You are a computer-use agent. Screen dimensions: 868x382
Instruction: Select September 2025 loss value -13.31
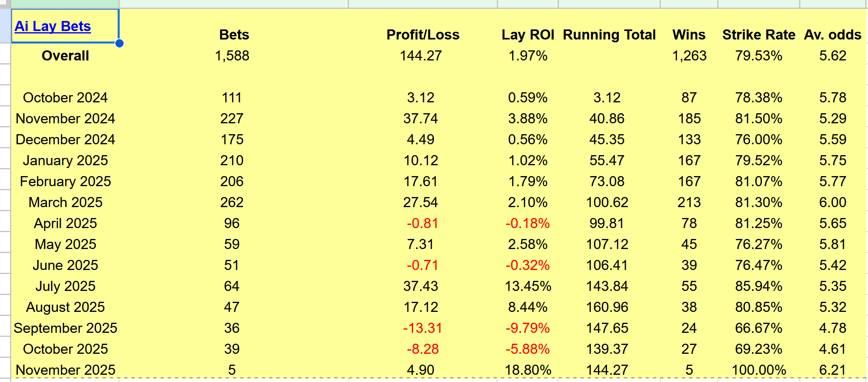point(422,328)
